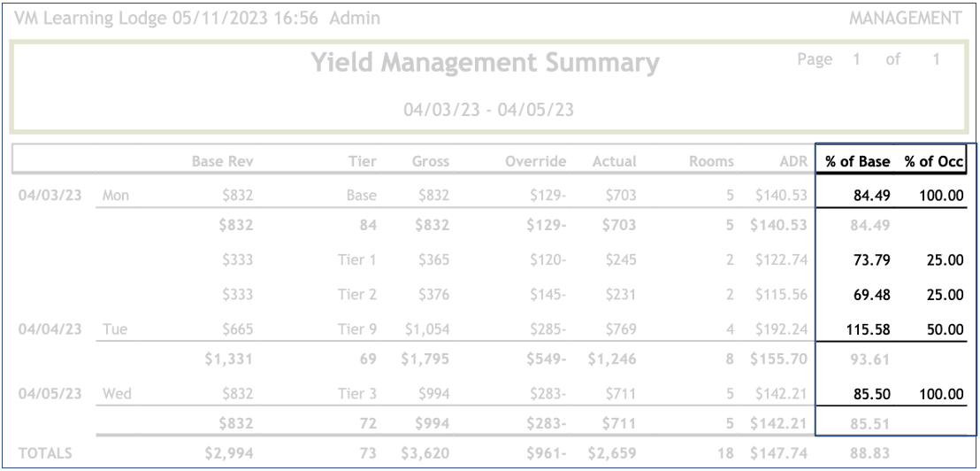Select the $192.24 ADR value
The height and width of the screenshot is (471, 980).
(778, 329)
